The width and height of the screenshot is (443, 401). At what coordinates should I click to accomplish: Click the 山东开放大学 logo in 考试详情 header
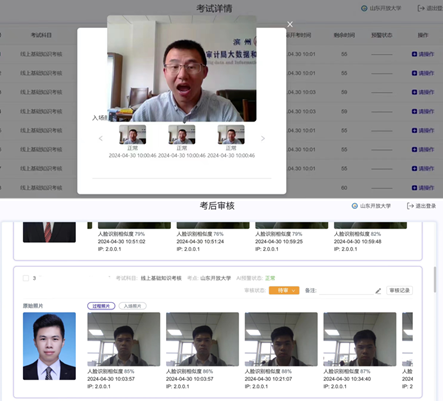click(364, 8)
